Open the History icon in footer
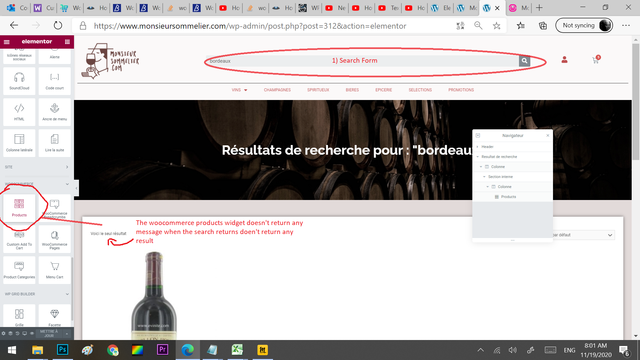 [18, 333]
